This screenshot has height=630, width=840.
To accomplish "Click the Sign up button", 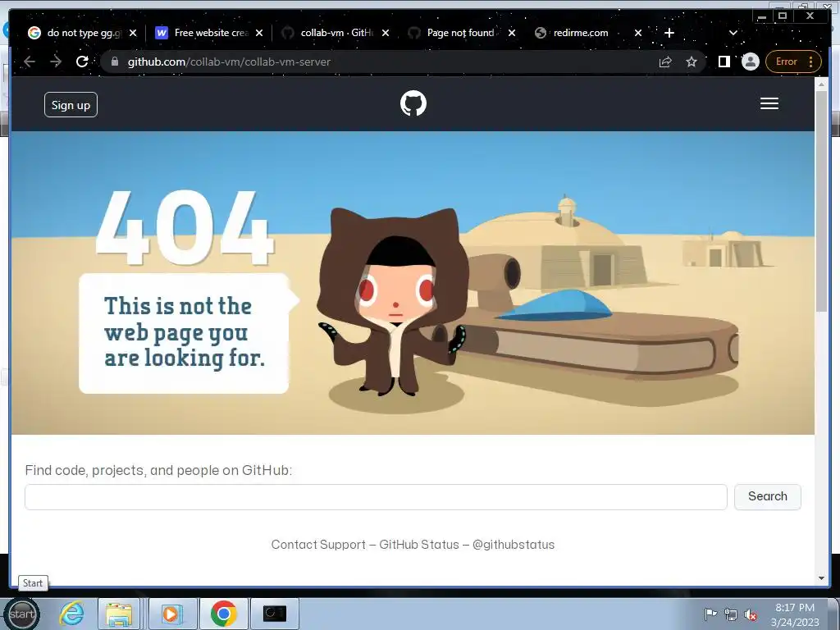I will pyautogui.click(x=71, y=104).
